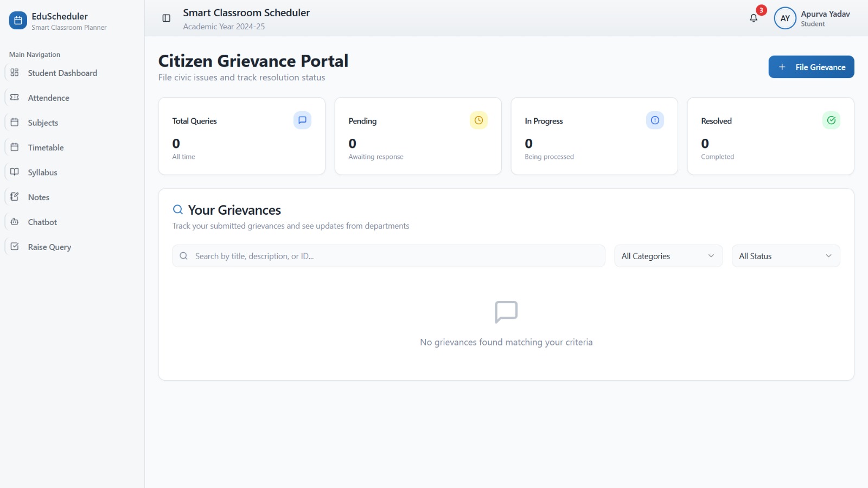868x488 pixels.
Task: Click the Total Queries card label
Action: (x=194, y=121)
